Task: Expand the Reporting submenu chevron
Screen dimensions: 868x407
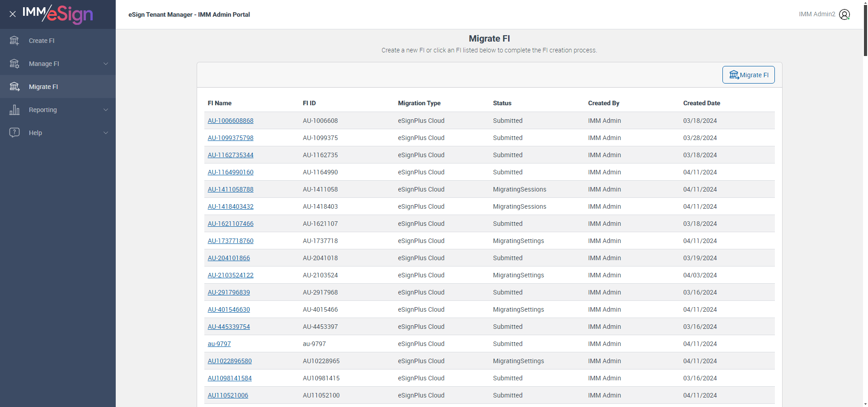Action: 106,110
